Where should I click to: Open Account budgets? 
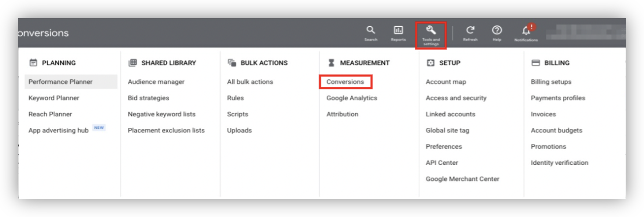(556, 130)
